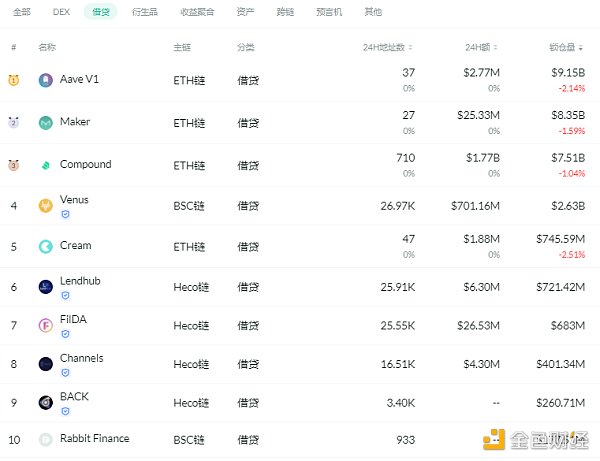Sort by 24H地址数 column

388,47
